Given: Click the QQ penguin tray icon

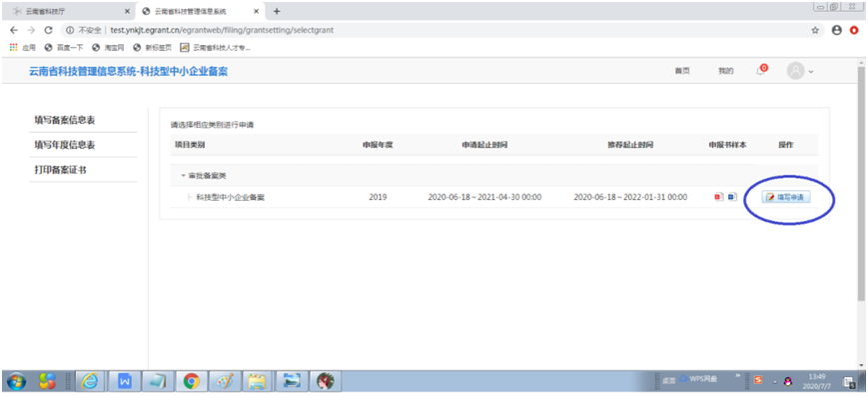Looking at the screenshot, I should (x=788, y=381).
